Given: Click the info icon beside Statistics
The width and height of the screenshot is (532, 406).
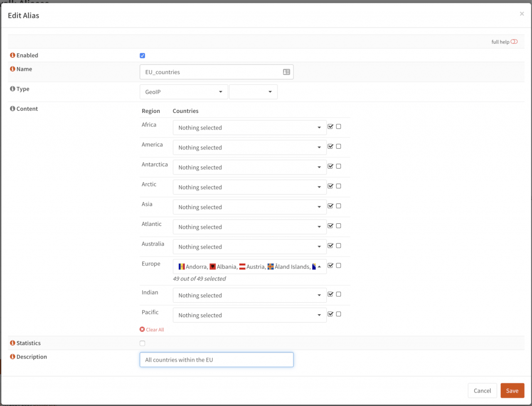Looking at the screenshot, I should [12, 343].
